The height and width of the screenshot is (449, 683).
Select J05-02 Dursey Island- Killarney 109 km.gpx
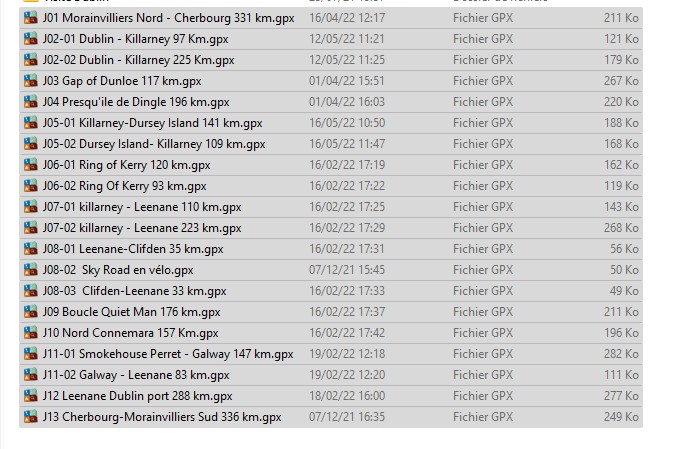[x=331, y=144]
